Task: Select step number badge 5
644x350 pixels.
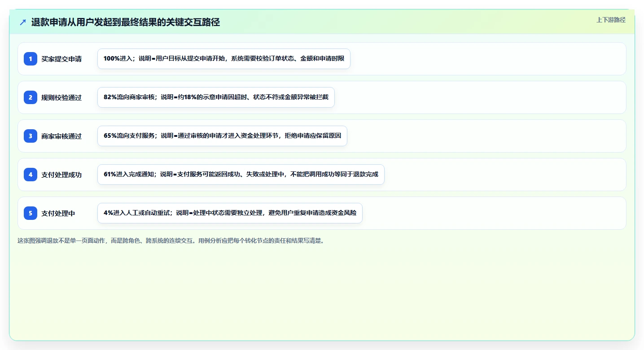Action: point(31,213)
